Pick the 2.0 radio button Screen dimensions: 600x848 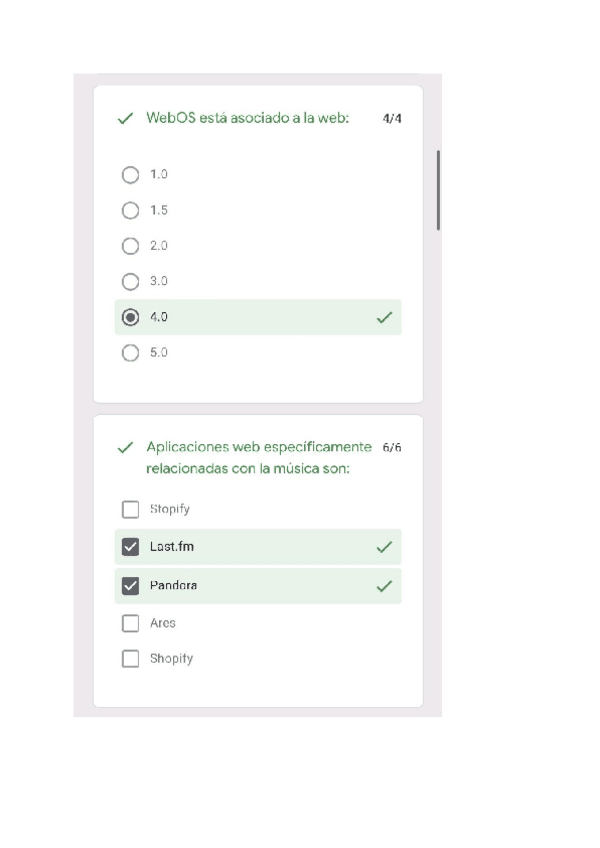click(x=130, y=246)
